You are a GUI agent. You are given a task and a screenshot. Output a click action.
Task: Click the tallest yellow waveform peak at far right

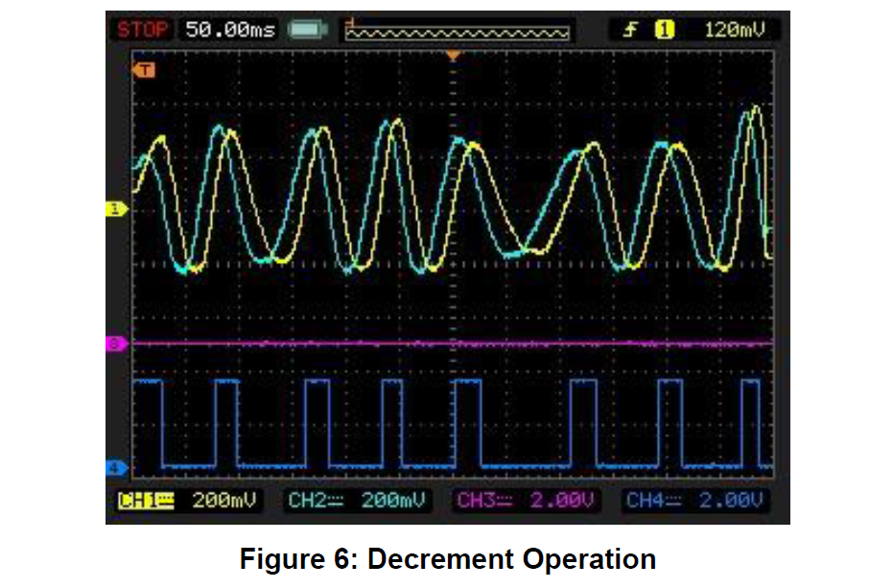[757, 108]
